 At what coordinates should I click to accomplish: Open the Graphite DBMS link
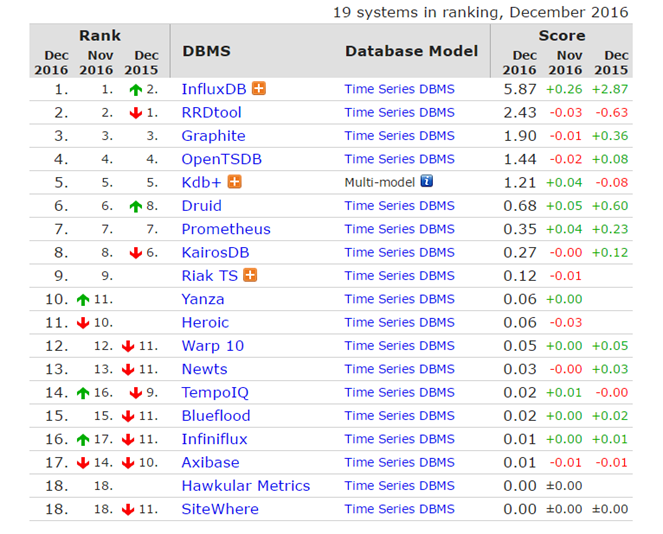pyautogui.click(x=214, y=136)
